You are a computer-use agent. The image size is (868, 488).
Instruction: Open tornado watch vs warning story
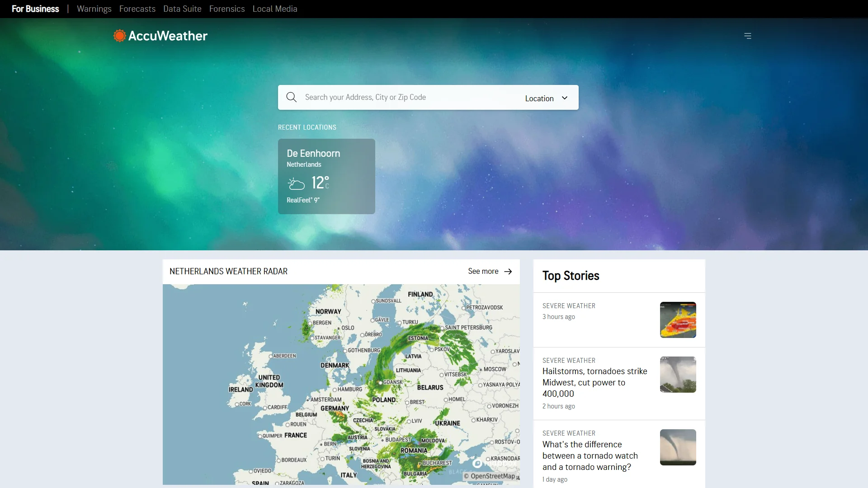[x=590, y=455]
